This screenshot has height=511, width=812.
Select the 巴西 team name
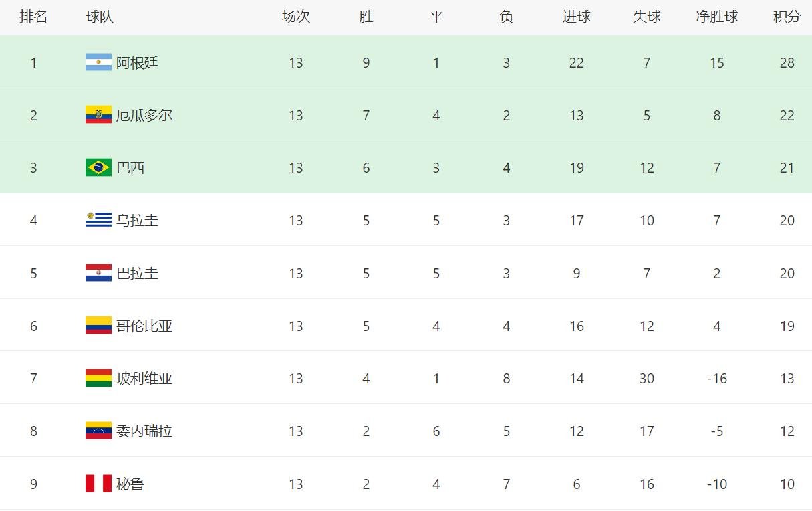[x=130, y=167]
